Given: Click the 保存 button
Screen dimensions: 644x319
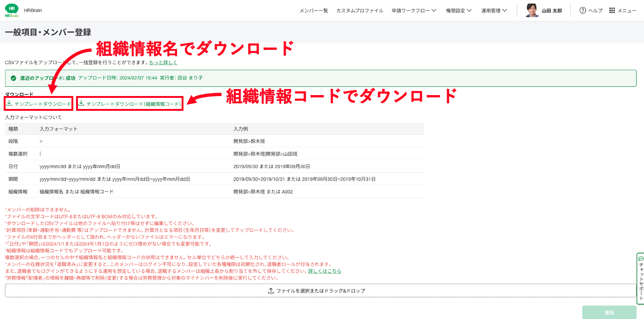Looking at the screenshot, I should click(609, 313).
